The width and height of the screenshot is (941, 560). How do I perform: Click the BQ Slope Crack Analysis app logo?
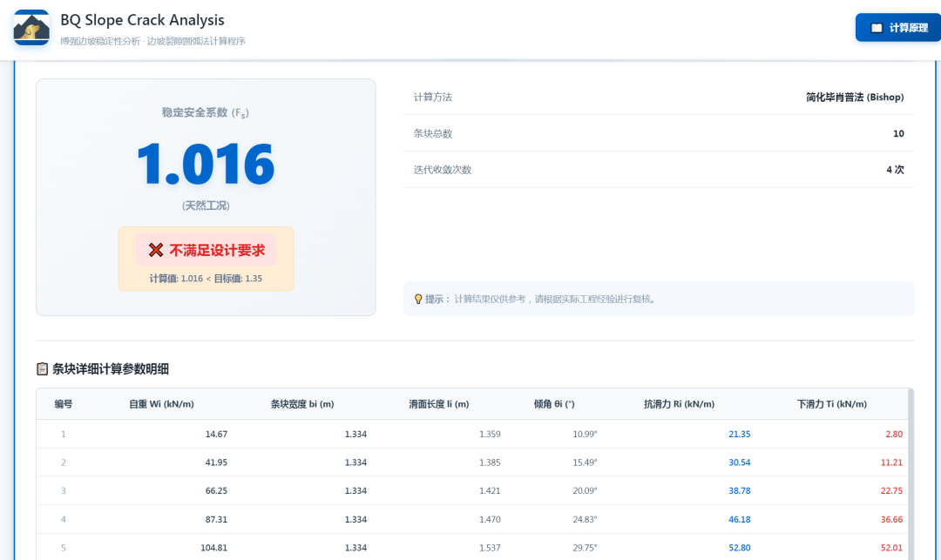pos(31,28)
